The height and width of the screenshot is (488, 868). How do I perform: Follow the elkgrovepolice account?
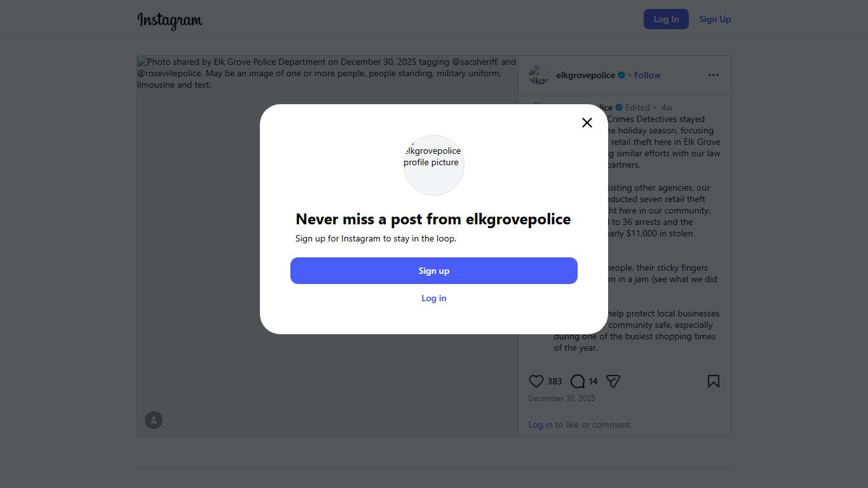tap(647, 75)
